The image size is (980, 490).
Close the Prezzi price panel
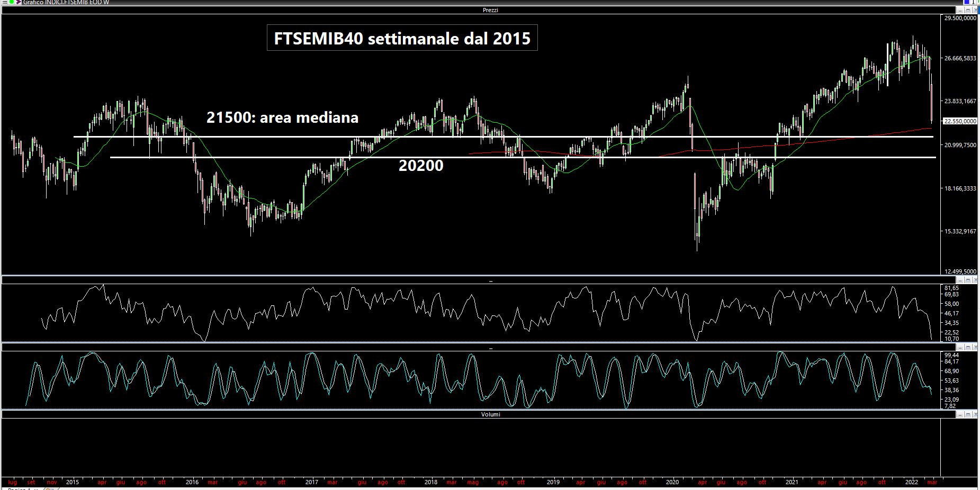tap(975, 10)
